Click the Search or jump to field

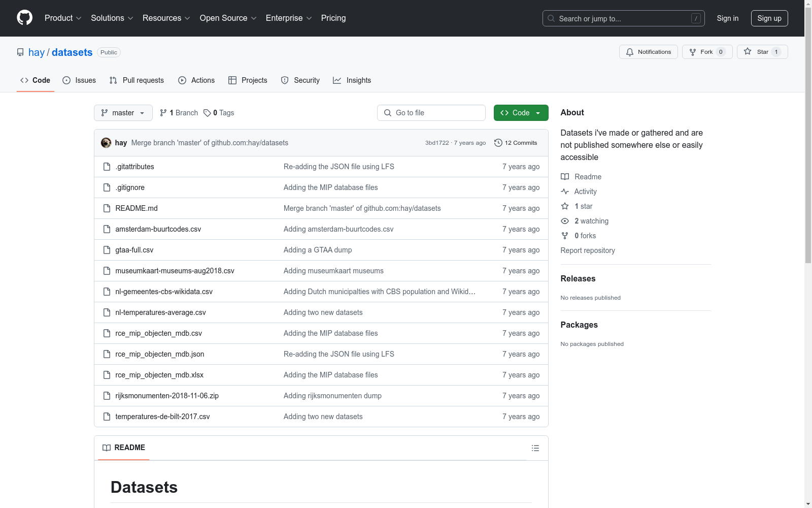pos(624,18)
